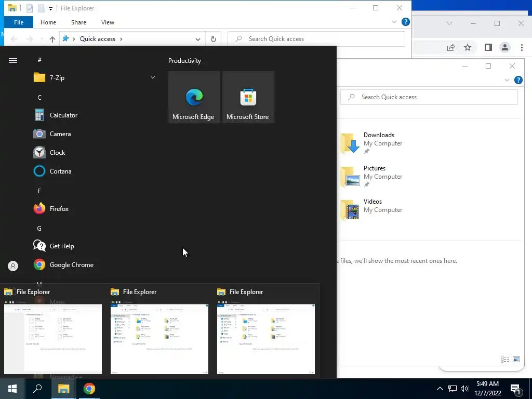Click Productivity group title
The height and width of the screenshot is (399, 532).
pos(184,61)
